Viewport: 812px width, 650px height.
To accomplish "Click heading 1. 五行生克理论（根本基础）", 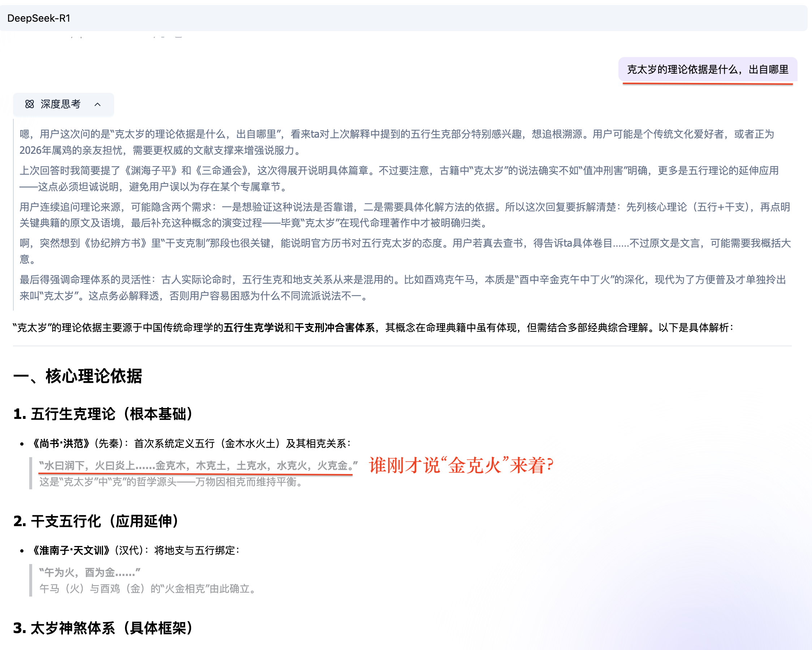I will [x=103, y=414].
